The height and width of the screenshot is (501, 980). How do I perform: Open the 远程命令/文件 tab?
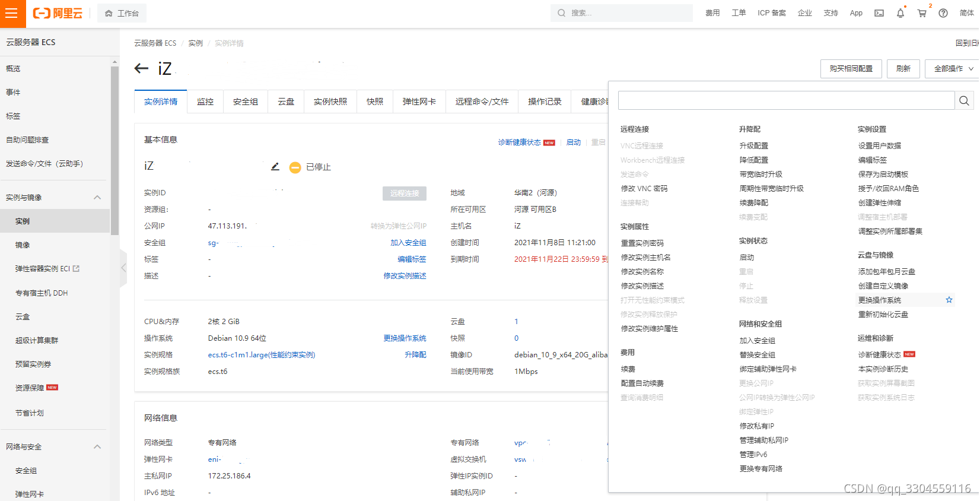[x=482, y=102]
